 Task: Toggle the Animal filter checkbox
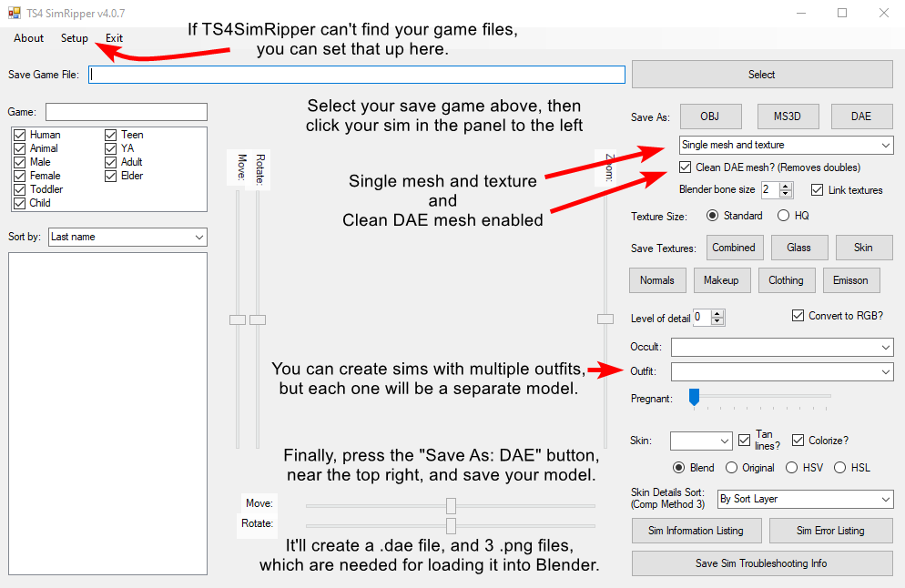coord(20,148)
